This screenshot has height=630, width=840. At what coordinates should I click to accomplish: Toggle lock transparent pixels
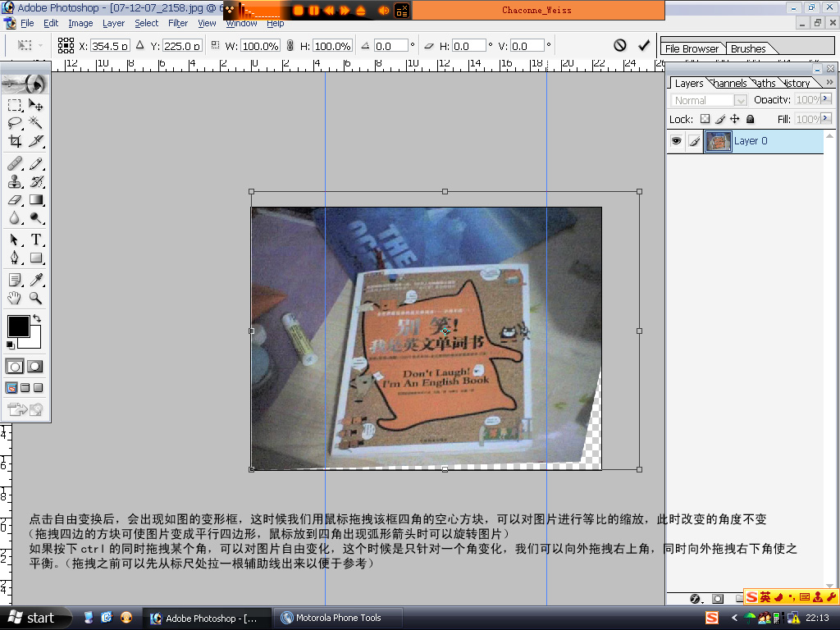[705, 119]
